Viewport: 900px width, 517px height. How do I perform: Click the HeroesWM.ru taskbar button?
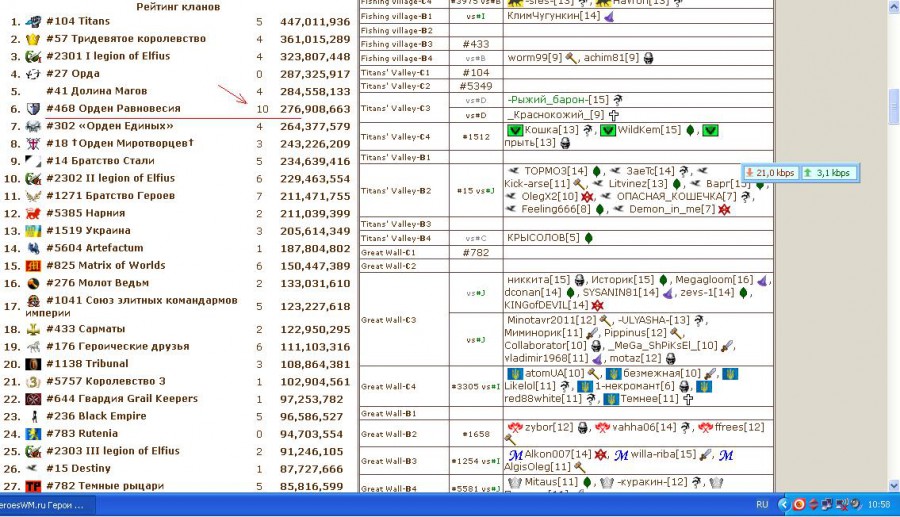point(47,505)
